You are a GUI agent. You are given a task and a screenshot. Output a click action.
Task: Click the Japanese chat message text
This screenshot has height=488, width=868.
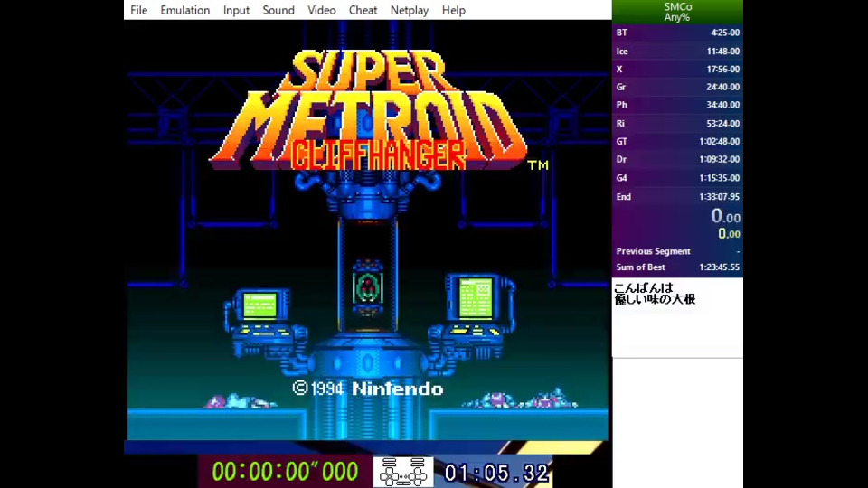click(655, 294)
